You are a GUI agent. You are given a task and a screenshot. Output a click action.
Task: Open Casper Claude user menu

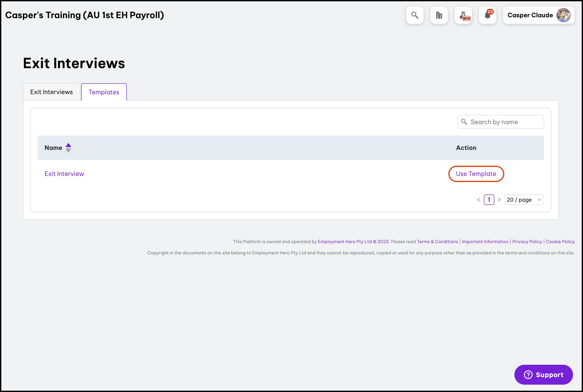(x=530, y=15)
